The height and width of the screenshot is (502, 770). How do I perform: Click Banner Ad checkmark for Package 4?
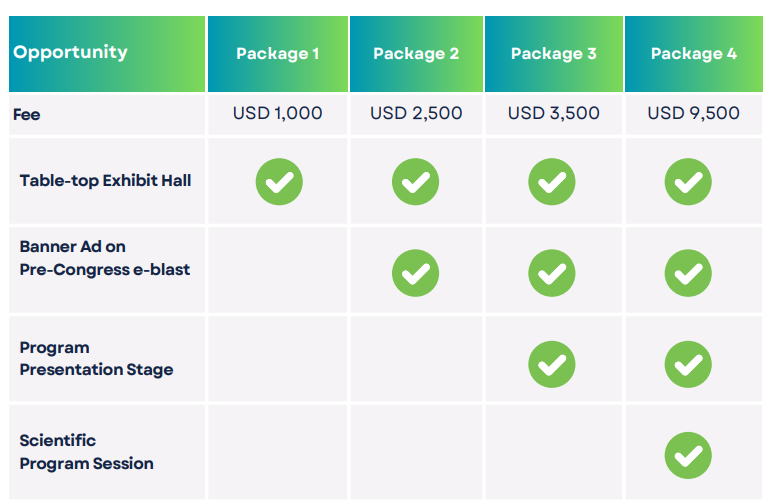(688, 272)
